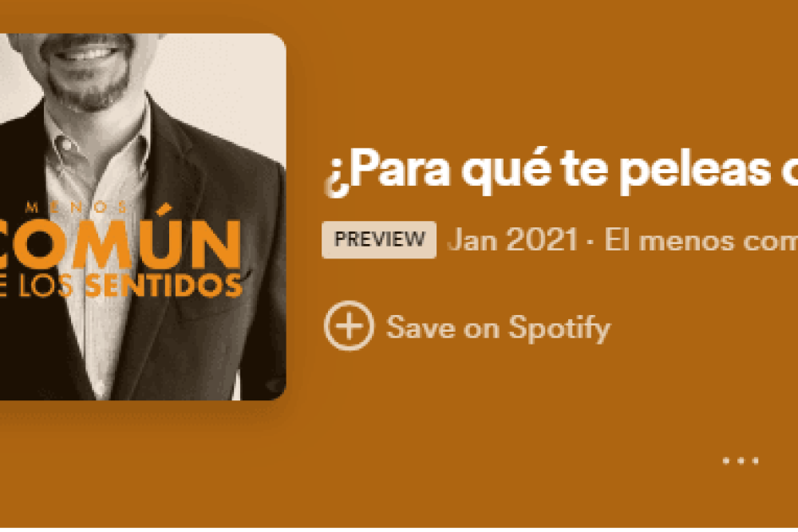Open the three-dots more options menu

tap(741, 461)
